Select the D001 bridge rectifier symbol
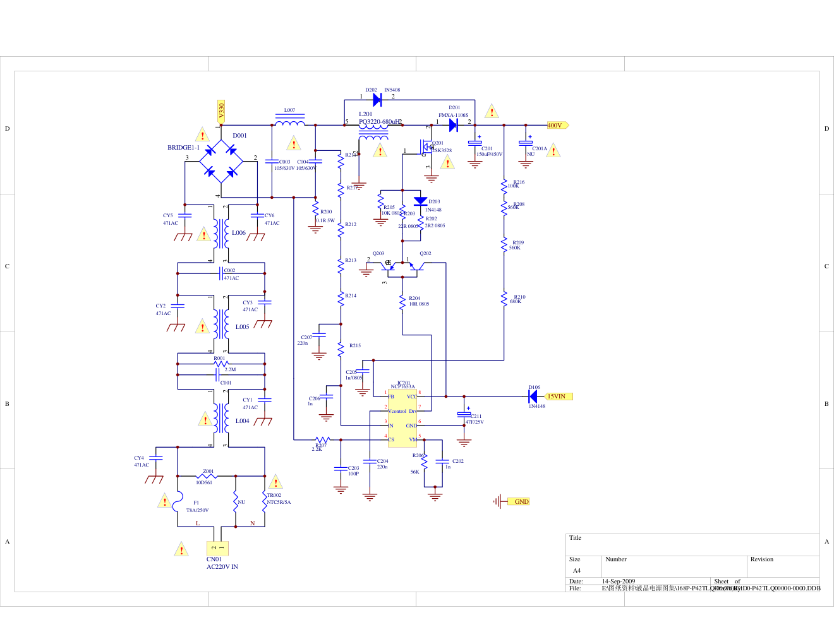This screenshot has width=834, height=644. pos(221,162)
